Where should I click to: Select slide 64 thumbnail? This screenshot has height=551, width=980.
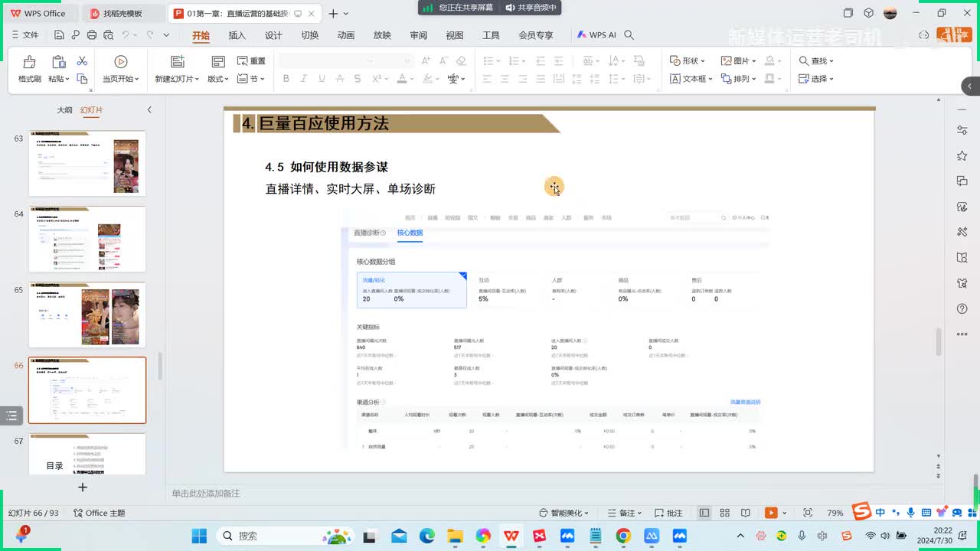(87, 239)
